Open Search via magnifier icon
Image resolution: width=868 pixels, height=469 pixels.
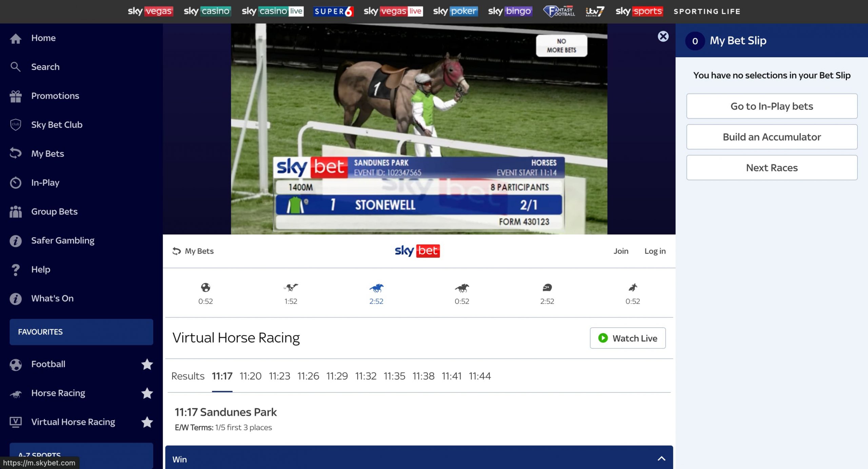(x=16, y=67)
